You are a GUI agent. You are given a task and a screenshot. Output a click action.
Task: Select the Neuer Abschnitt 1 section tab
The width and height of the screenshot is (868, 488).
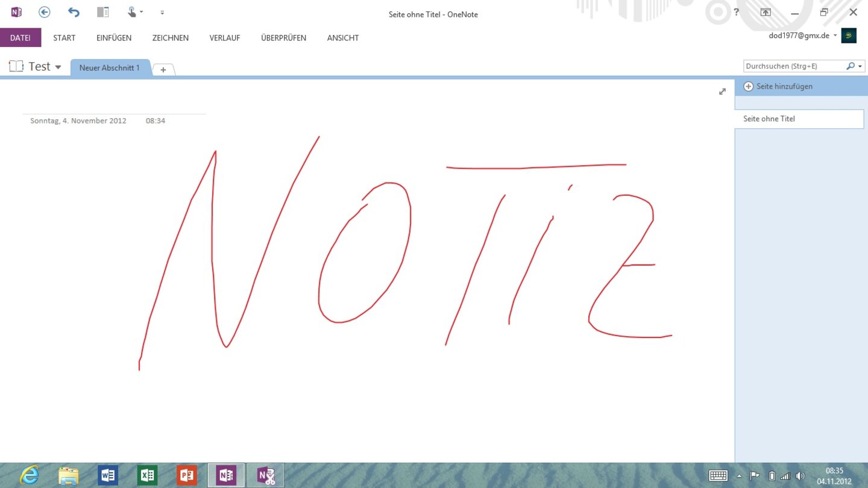point(110,67)
